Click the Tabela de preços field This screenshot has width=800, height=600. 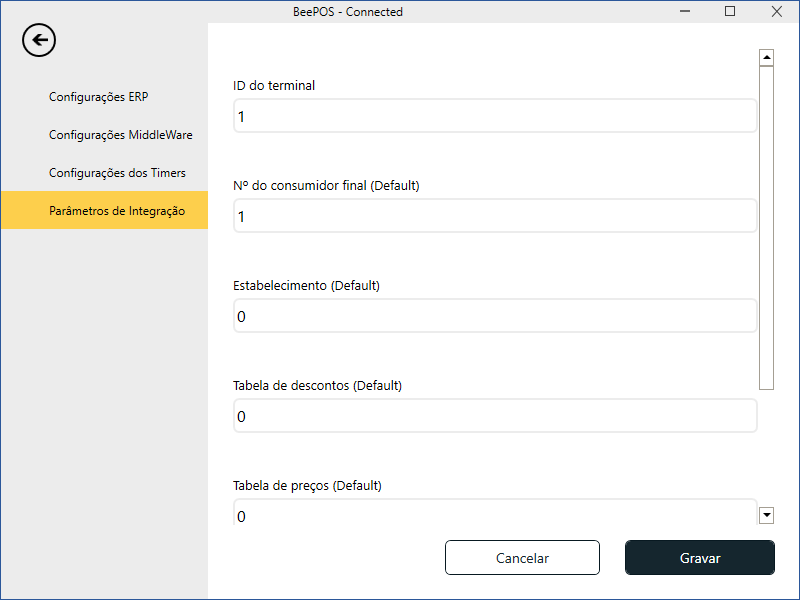495,513
